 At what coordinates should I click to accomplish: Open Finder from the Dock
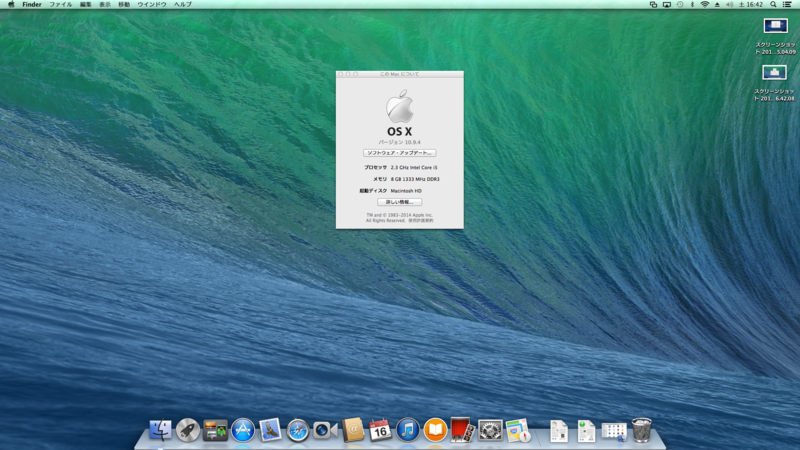[x=160, y=430]
